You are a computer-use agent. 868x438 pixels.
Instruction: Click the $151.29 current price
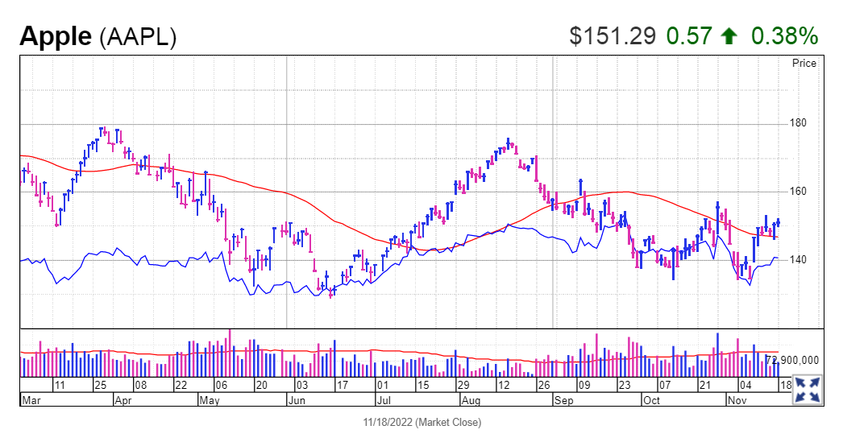coord(613,36)
